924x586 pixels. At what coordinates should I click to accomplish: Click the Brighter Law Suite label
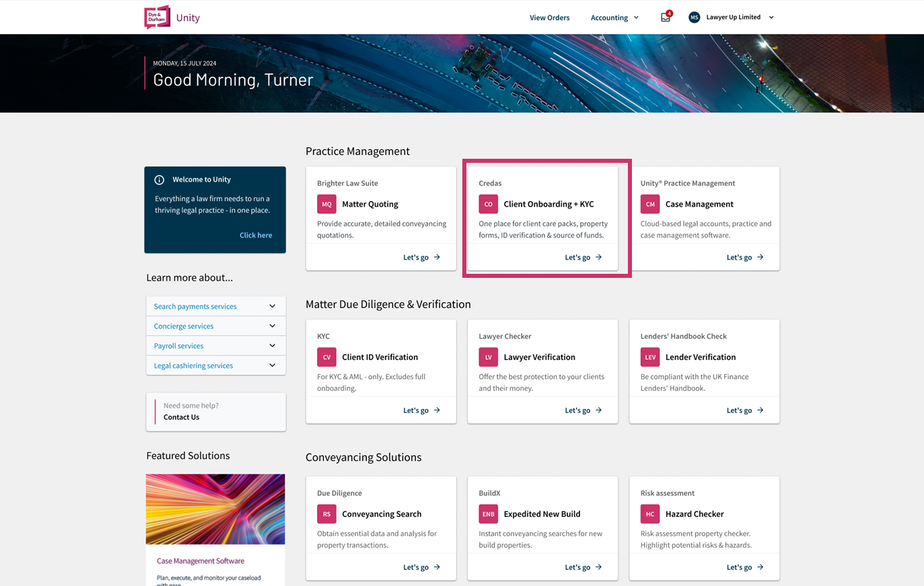point(347,183)
